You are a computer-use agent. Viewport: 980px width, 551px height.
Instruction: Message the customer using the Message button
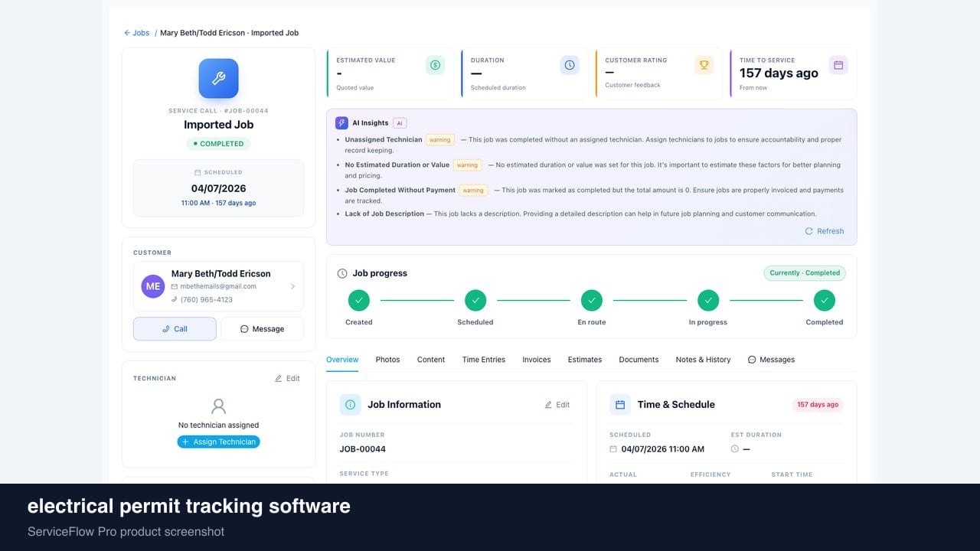point(262,329)
